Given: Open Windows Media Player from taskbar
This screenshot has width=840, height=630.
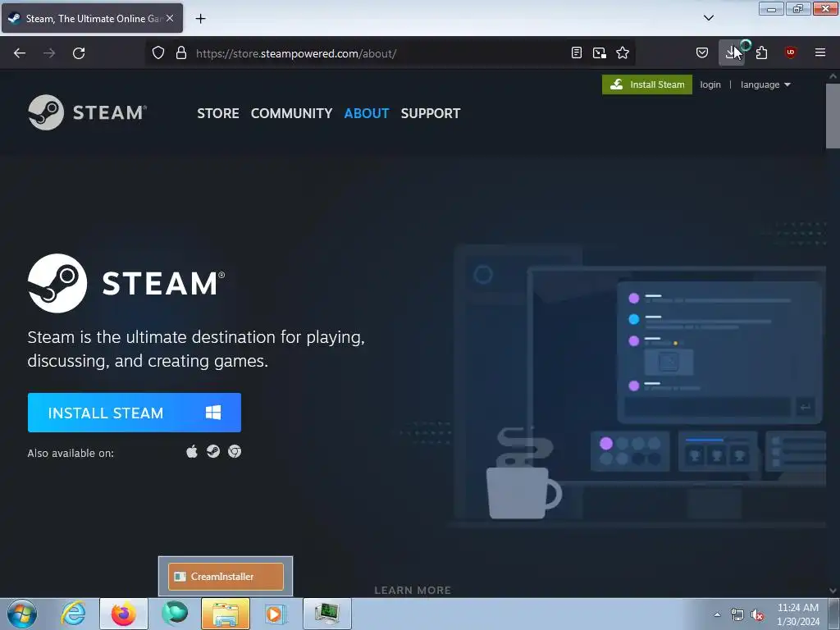Looking at the screenshot, I should pyautogui.click(x=276, y=614).
